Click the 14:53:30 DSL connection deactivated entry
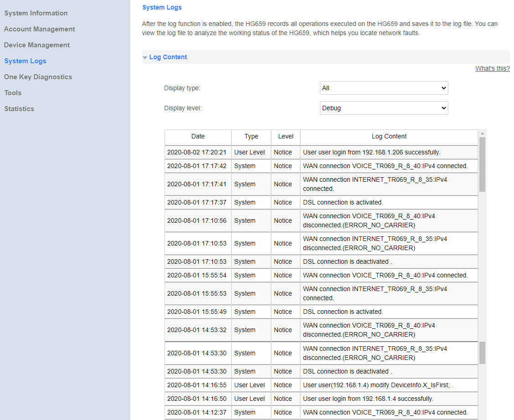 389,372
